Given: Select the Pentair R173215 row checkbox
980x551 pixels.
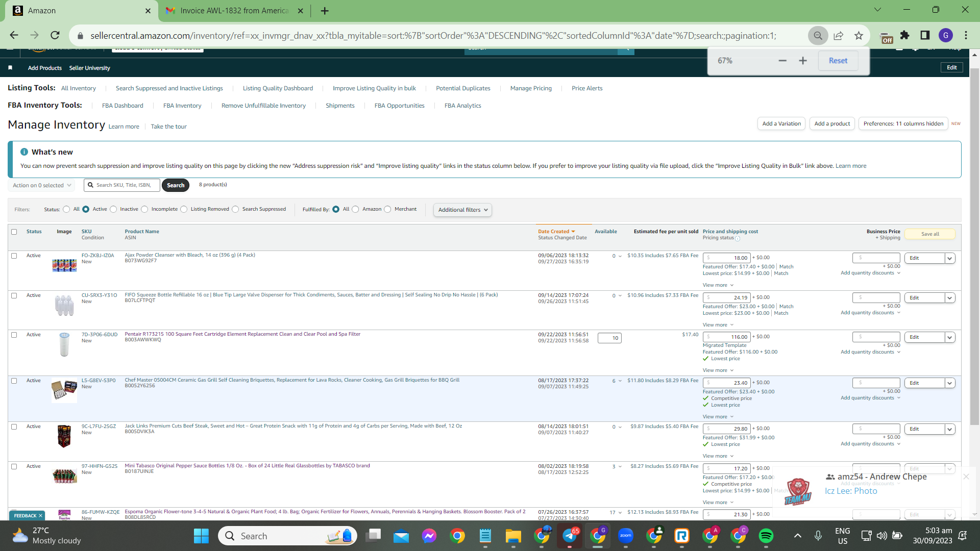Looking at the screenshot, I should 14,335.
